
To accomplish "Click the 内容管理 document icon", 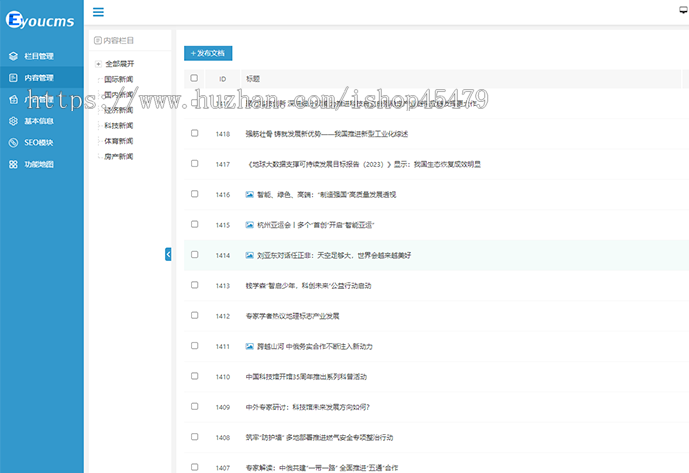I will point(13,78).
